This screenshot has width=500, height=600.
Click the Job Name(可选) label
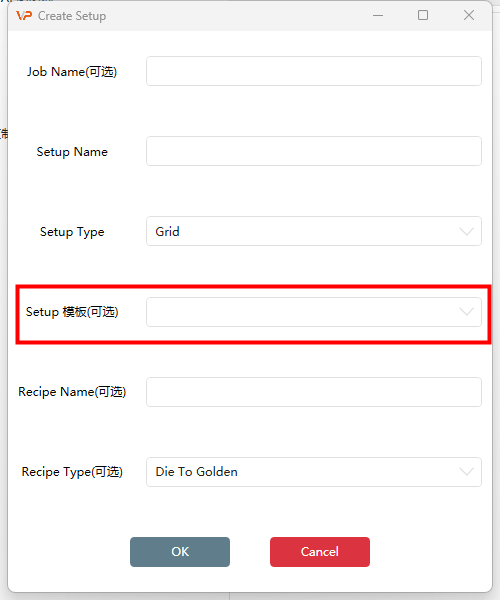click(72, 72)
